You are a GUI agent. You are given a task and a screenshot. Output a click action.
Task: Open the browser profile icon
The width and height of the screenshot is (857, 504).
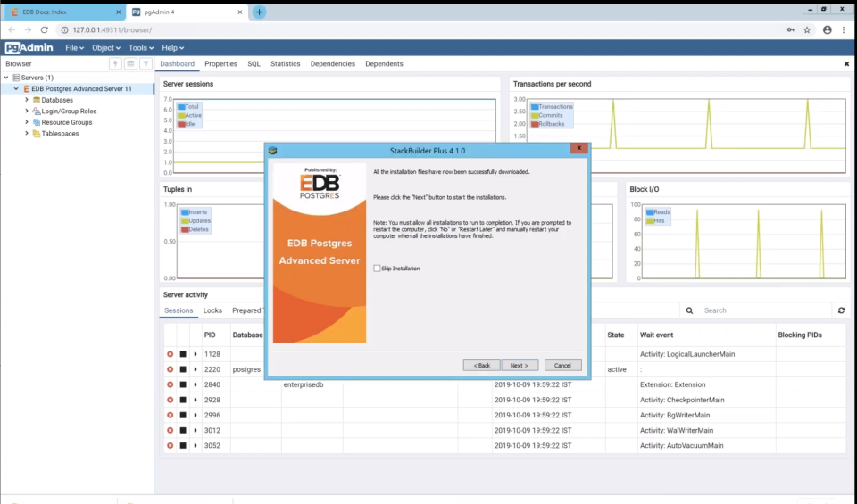point(827,30)
